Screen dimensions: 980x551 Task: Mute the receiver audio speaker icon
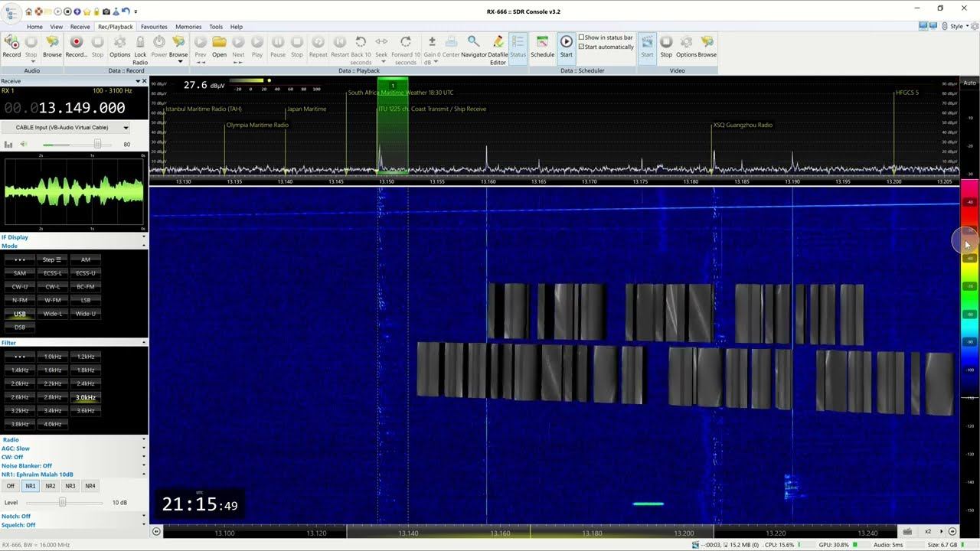click(24, 144)
